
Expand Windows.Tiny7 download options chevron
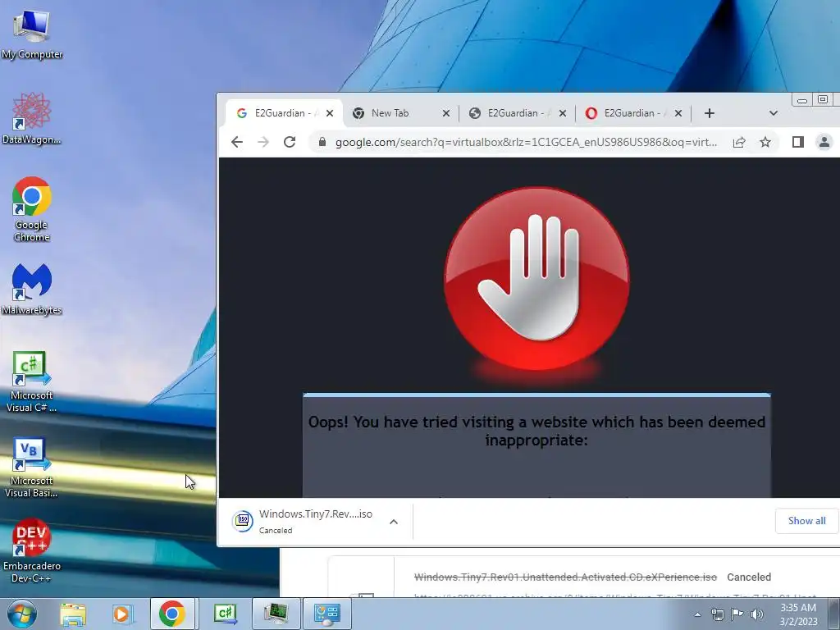pyautogui.click(x=394, y=522)
